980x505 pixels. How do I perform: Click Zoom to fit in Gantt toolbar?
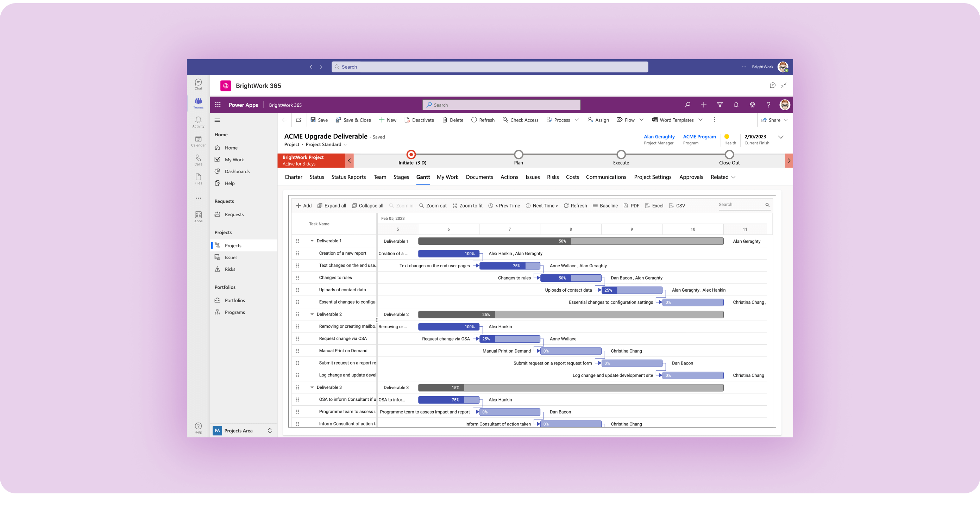467,206
